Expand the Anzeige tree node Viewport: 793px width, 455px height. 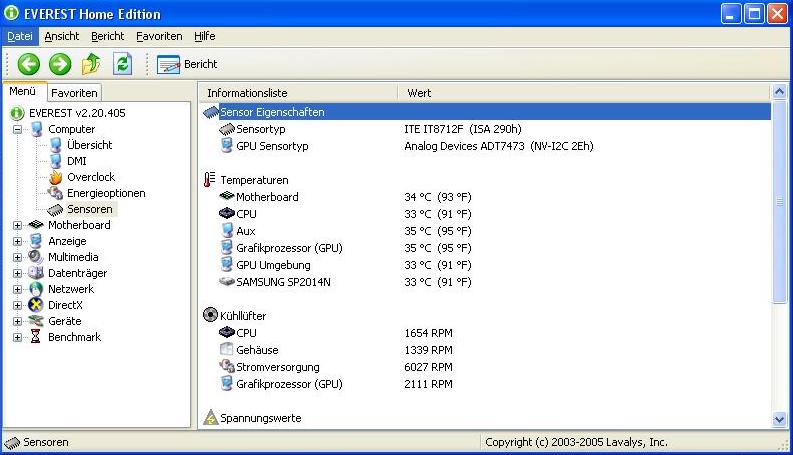[18, 242]
